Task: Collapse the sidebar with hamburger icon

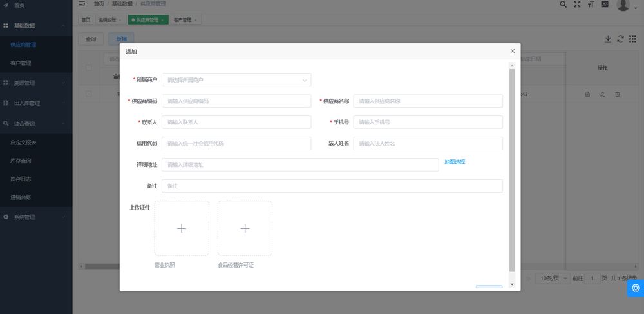Action: point(82,4)
